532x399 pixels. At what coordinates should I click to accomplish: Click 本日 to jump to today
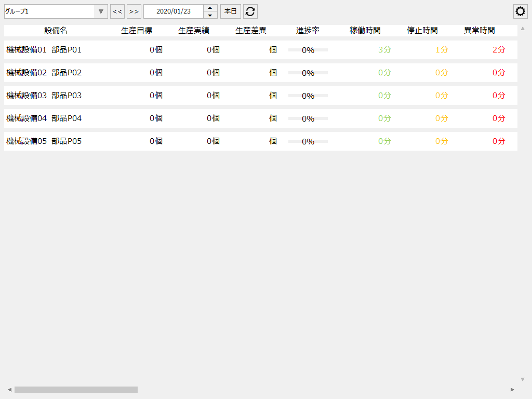[x=230, y=11]
